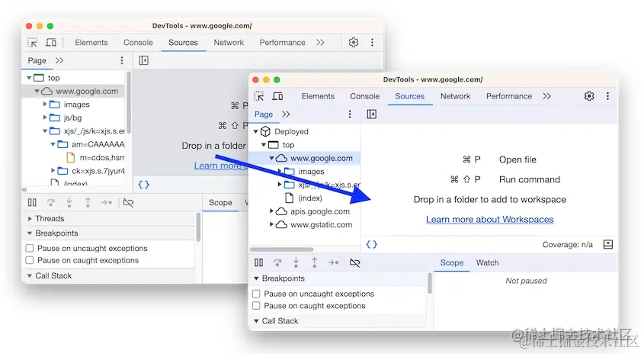Image resolution: width=644 pixels, height=354 pixels.
Task: Expand Threads section in back window
Action: [30, 219]
